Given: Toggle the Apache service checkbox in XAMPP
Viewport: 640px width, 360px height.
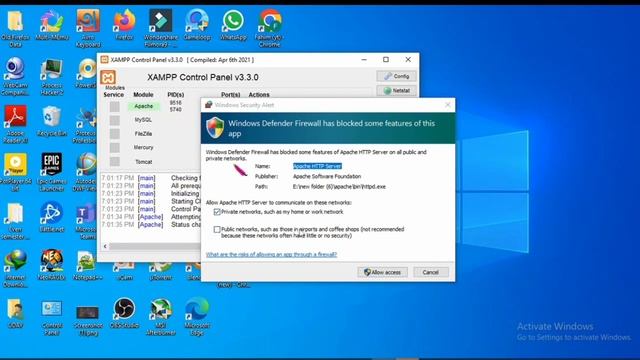Looking at the screenshot, I should (115, 107).
